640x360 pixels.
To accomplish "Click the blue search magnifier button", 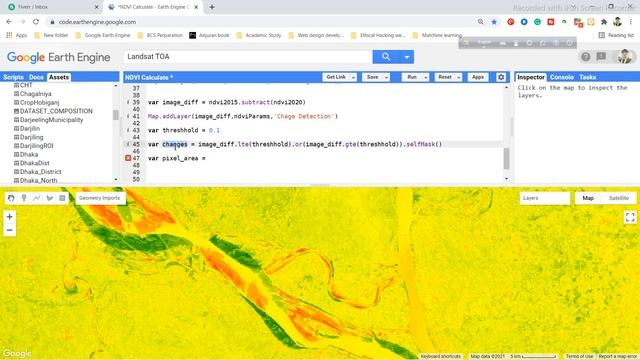I will tap(386, 57).
